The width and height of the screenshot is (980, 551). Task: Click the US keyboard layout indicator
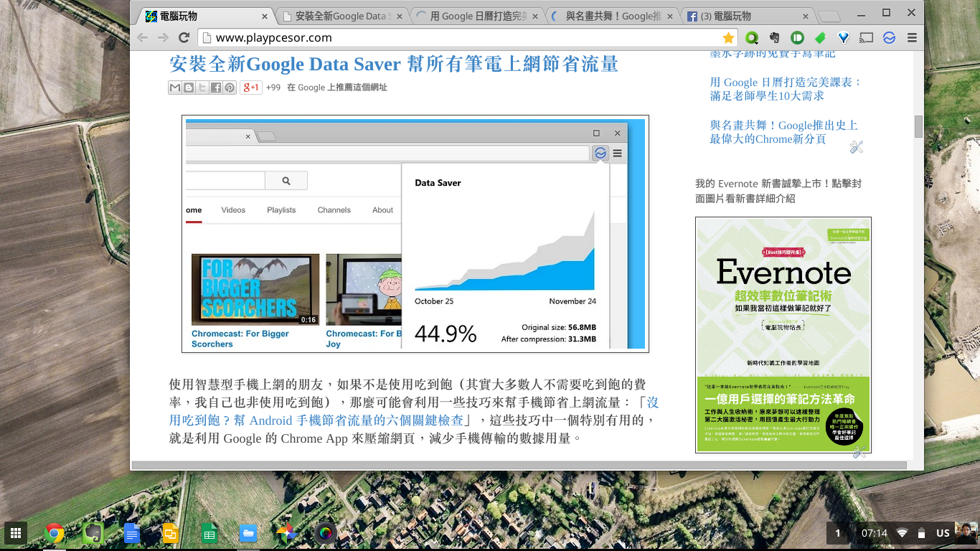pos(943,533)
